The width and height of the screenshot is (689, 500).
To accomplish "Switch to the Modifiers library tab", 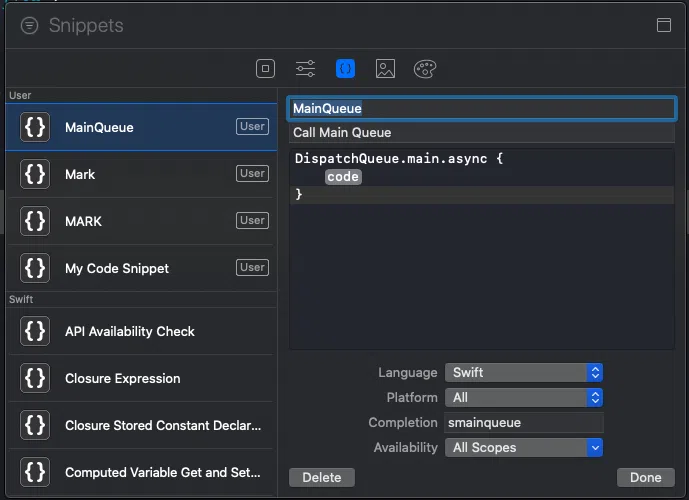I will (305, 69).
